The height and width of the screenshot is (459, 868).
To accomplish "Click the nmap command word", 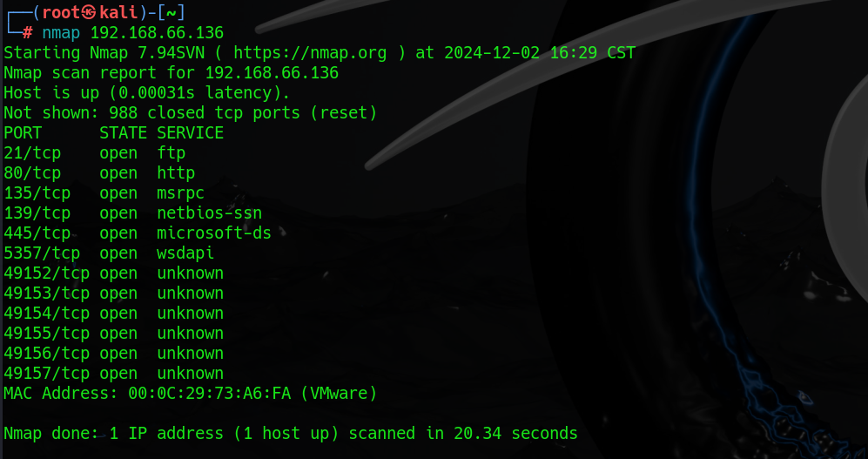I will (61, 33).
